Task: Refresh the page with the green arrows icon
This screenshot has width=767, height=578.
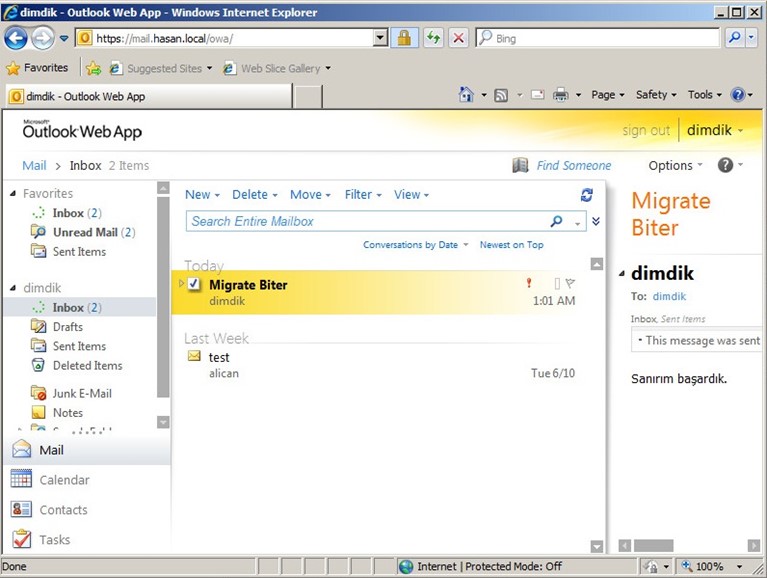Action: 433,38
